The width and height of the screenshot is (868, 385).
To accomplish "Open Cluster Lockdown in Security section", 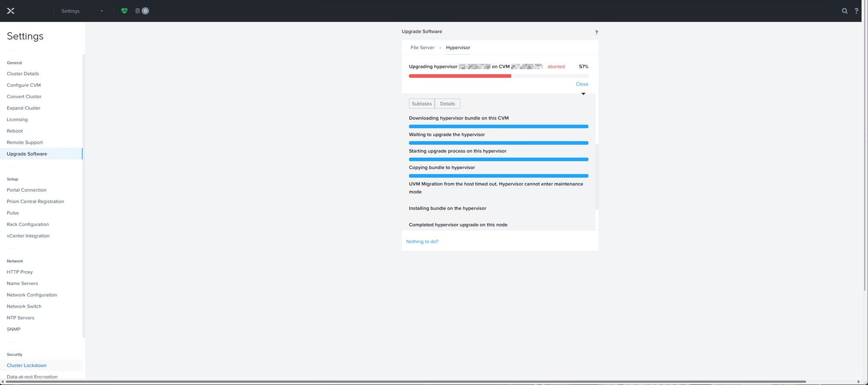I will pos(26,365).
